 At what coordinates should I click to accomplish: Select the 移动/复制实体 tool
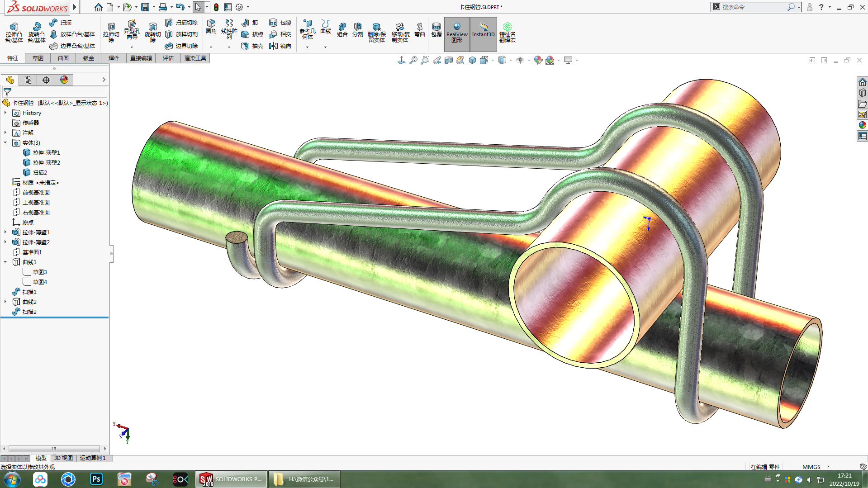(400, 32)
